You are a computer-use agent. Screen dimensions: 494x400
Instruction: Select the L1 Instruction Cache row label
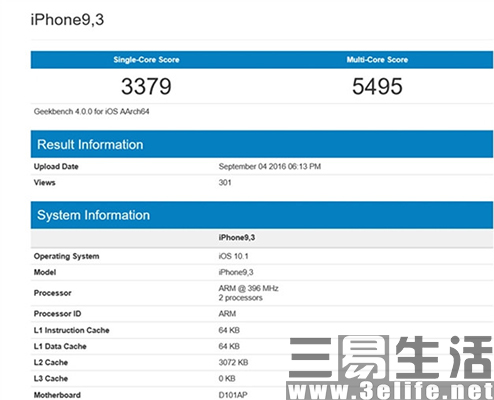[71, 330]
